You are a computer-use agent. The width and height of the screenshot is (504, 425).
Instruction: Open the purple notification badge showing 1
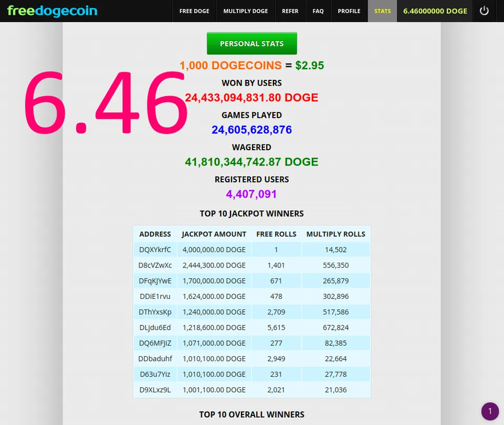490,411
